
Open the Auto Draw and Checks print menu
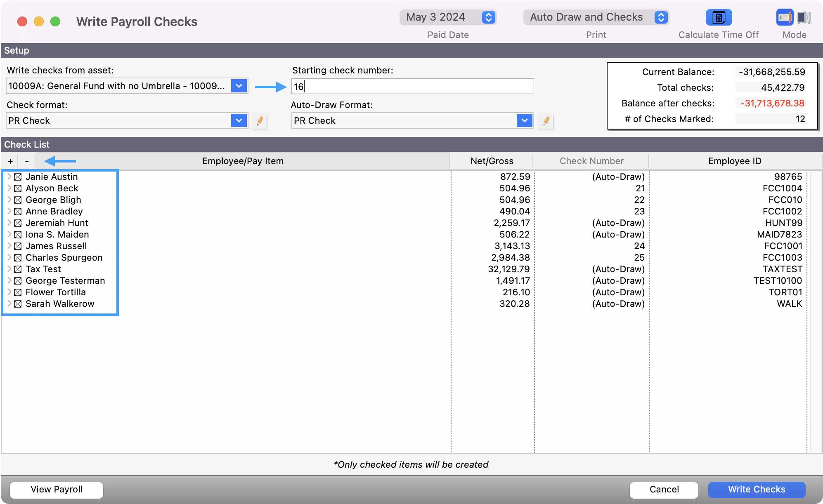(661, 17)
